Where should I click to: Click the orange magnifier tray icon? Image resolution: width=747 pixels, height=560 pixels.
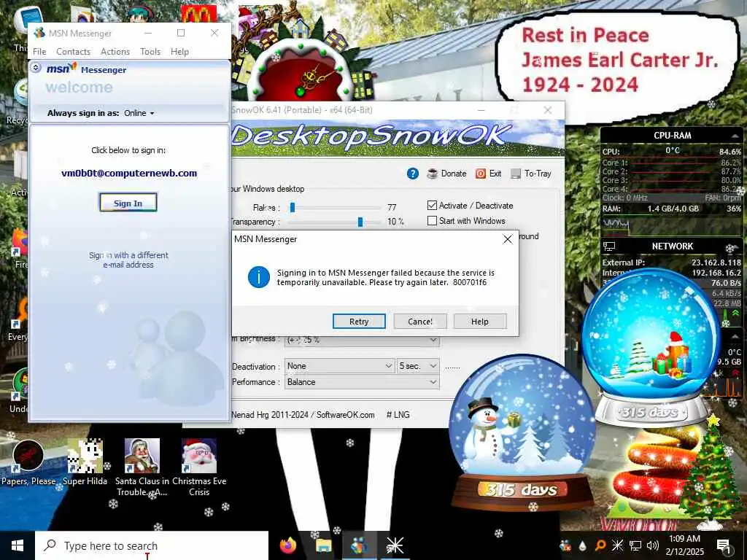(x=600, y=545)
